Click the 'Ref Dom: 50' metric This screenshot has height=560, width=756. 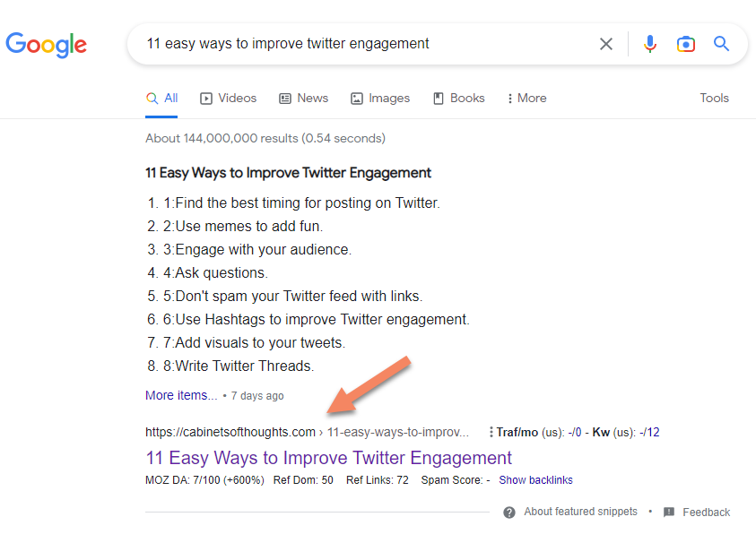[x=303, y=480]
